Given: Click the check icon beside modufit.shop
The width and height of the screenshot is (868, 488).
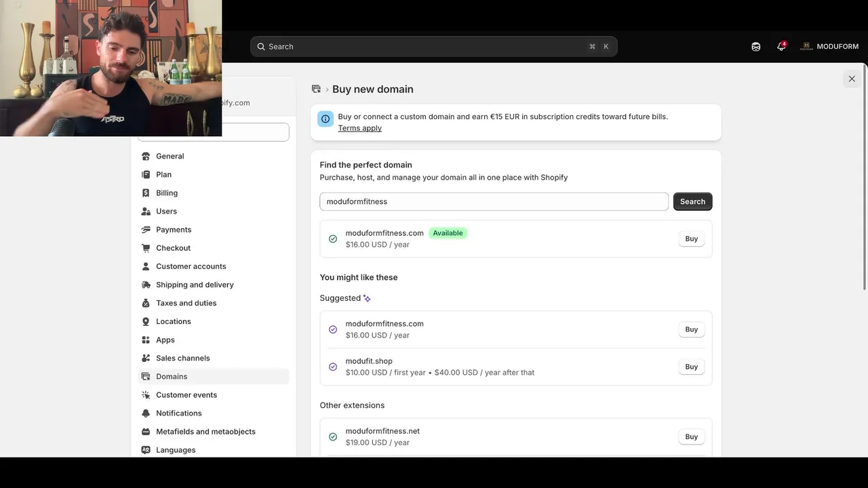Looking at the screenshot, I should (333, 367).
